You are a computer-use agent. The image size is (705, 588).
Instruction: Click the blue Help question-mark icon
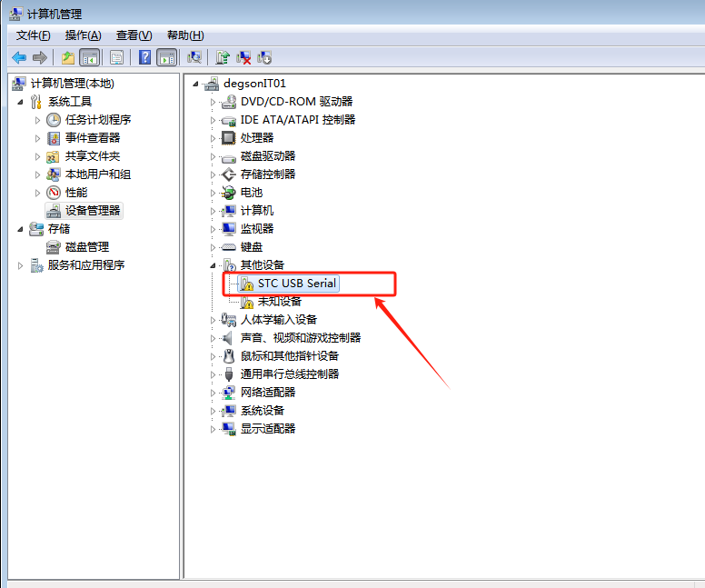[x=144, y=57]
